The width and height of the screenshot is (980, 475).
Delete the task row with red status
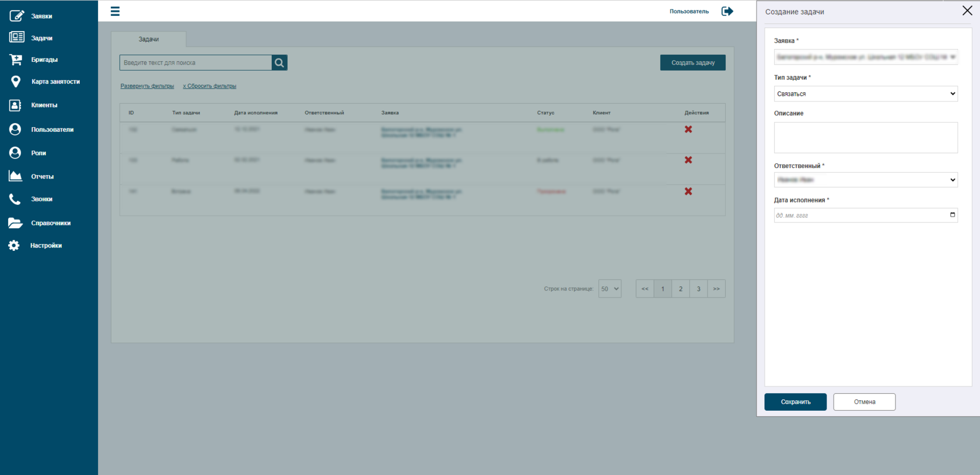[688, 191]
